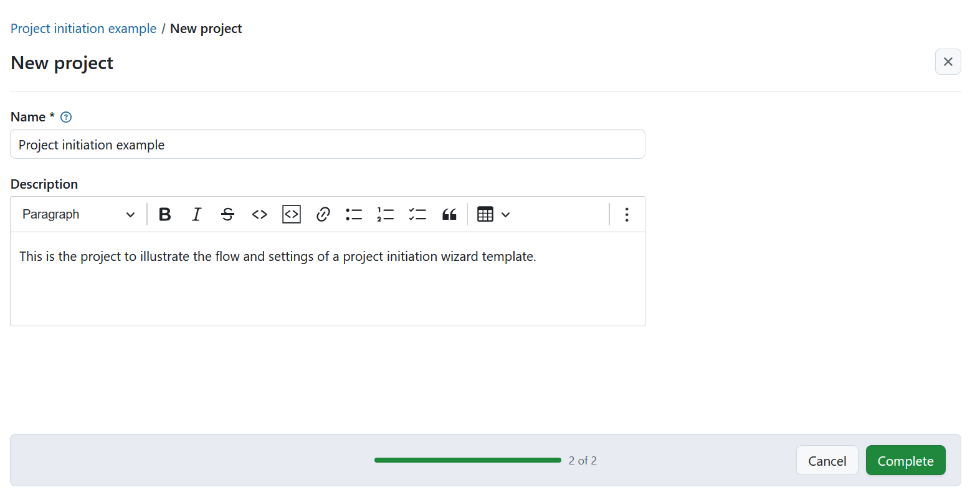
Task: Complete the new project wizard
Action: (905, 460)
